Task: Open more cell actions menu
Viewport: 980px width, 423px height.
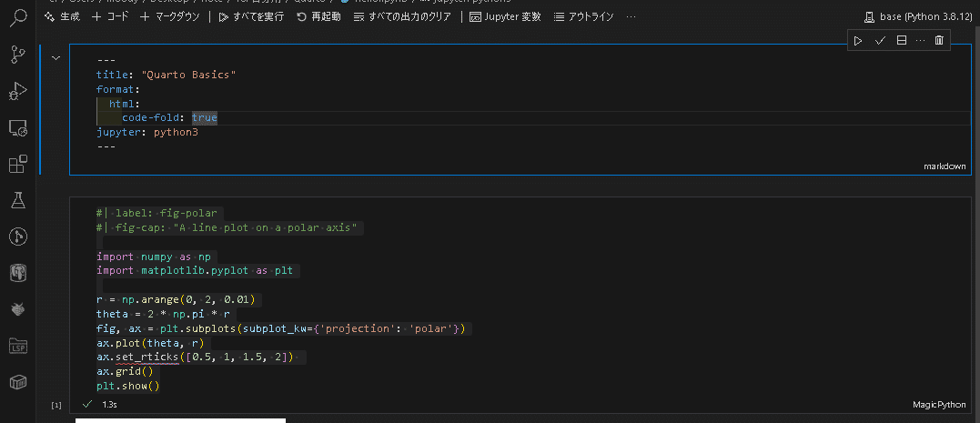Action: (x=920, y=41)
